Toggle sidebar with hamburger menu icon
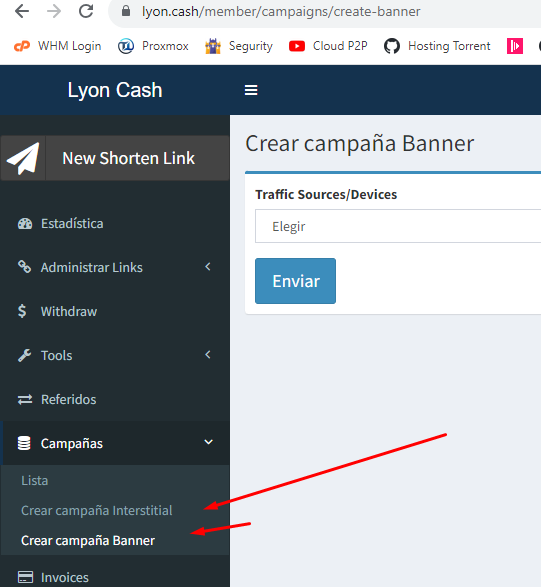This screenshot has width=541, height=587. click(251, 90)
